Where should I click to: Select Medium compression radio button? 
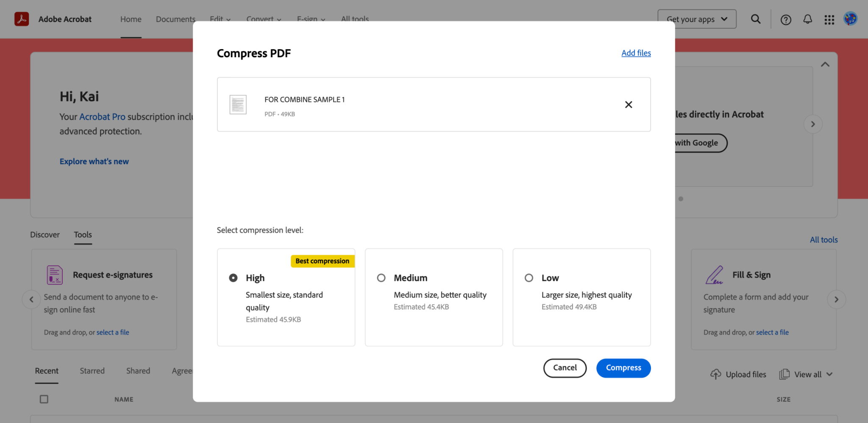click(381, 278)
